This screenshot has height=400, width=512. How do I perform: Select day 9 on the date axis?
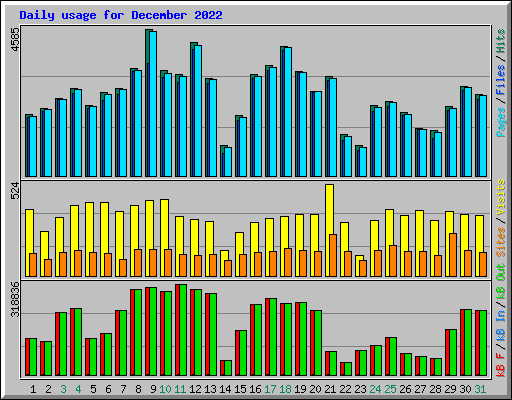click(153, 389)
